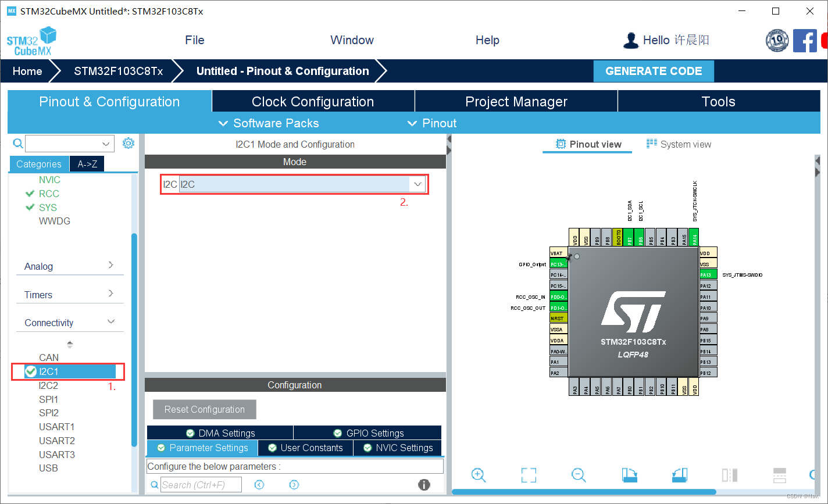Open parameter info icon
The width and height of the screenshot is (828, 504).
[x=424, y=485]
